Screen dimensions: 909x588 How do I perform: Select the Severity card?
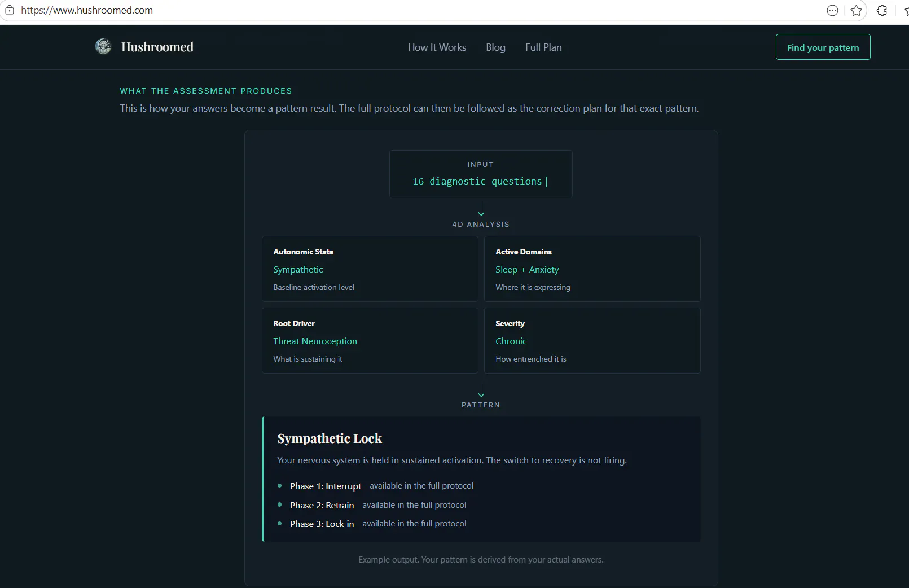tap(592, 340)
